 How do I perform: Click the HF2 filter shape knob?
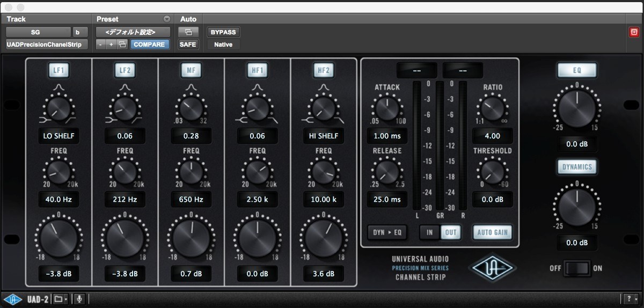324,108
